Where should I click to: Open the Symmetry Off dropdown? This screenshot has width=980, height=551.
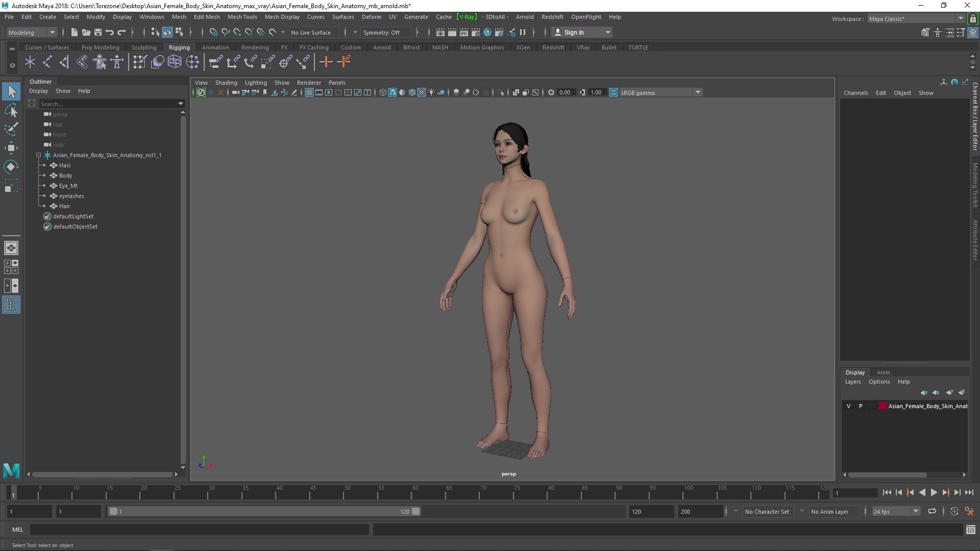[386, 32]
